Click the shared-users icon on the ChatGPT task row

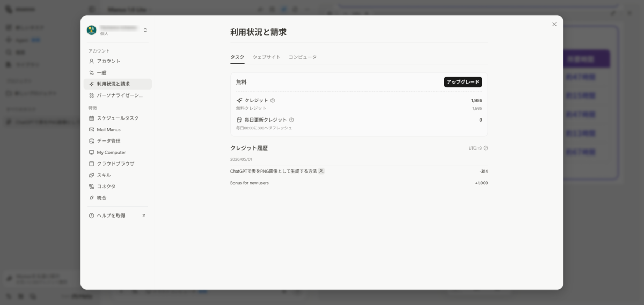pyautogui.click(x=321, y=171)
